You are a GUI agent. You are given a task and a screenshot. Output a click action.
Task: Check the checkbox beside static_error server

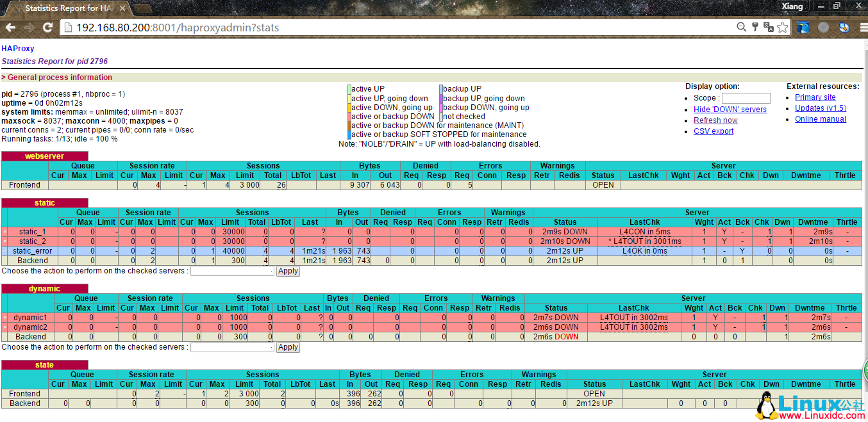click(5, 250)
